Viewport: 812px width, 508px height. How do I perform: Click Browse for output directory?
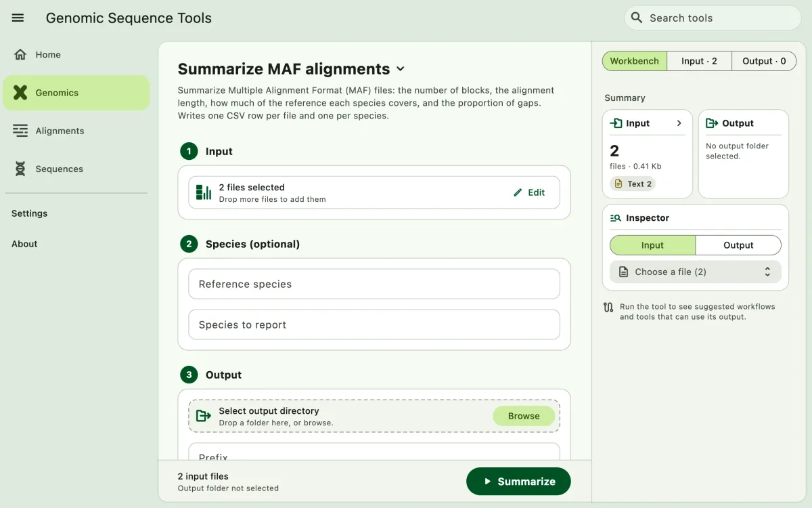524,416
